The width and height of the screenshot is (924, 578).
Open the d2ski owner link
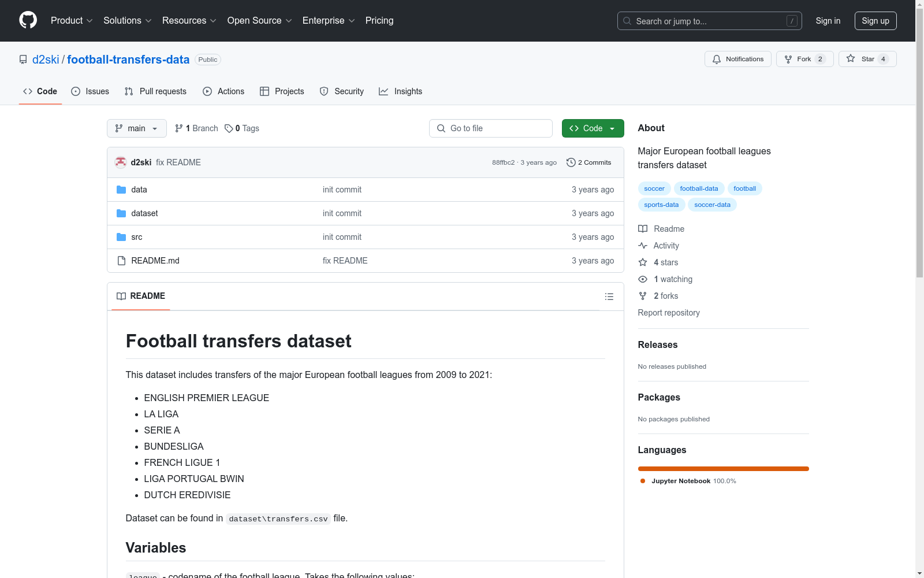click(x=46, y=60)
